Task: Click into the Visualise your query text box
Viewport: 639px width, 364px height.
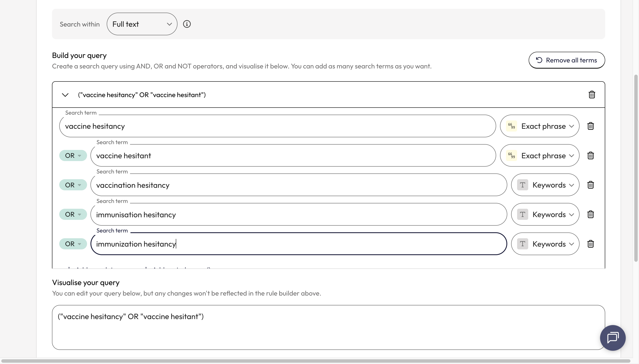Action: coord(328,327)
